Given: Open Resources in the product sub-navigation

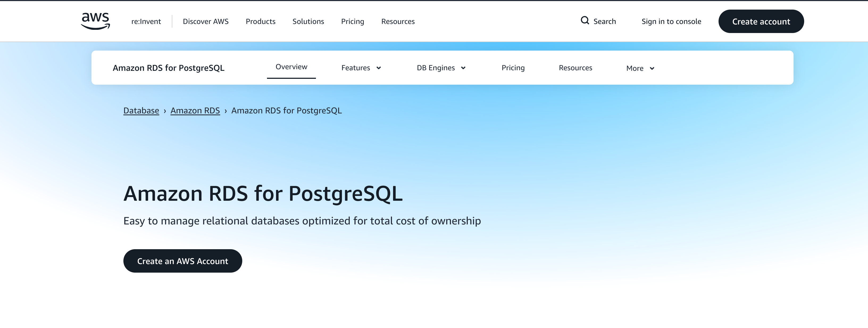Looking at the screenshot, I should click(575, 67).
